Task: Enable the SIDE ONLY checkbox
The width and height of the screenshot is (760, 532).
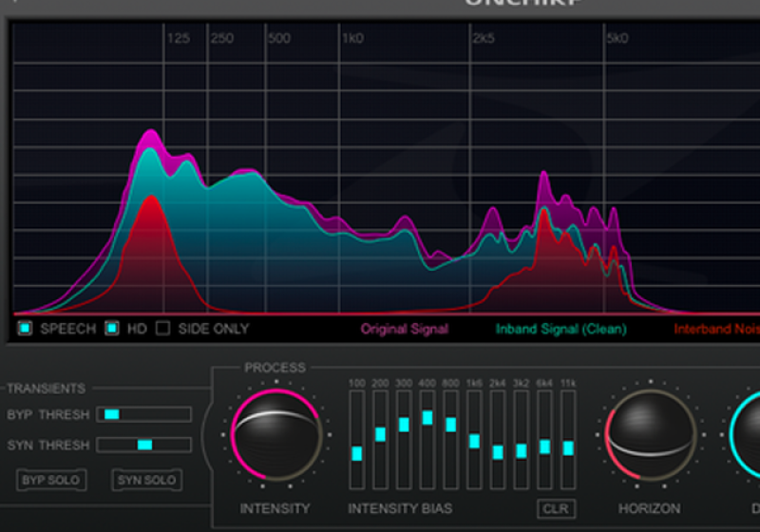Action: [162, 329]
